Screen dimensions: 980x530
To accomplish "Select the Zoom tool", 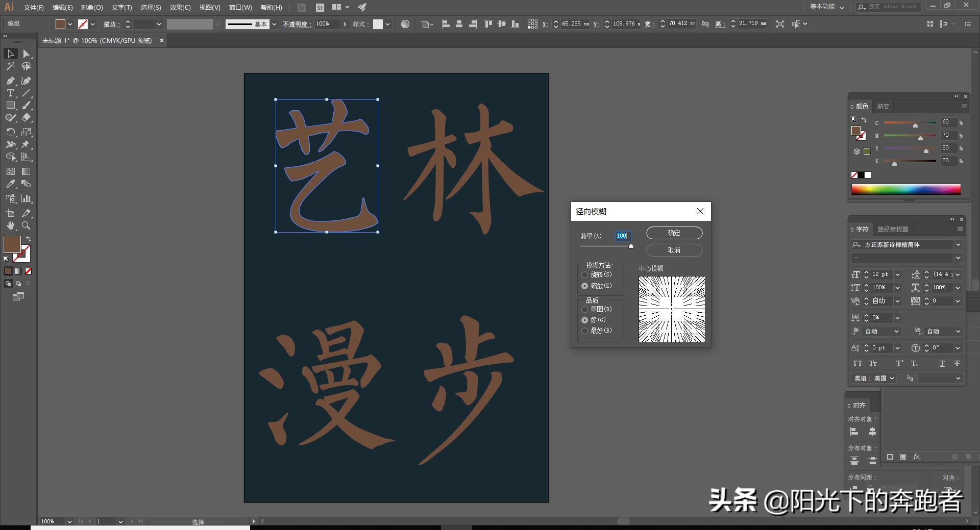I will [x=26, y=226].
